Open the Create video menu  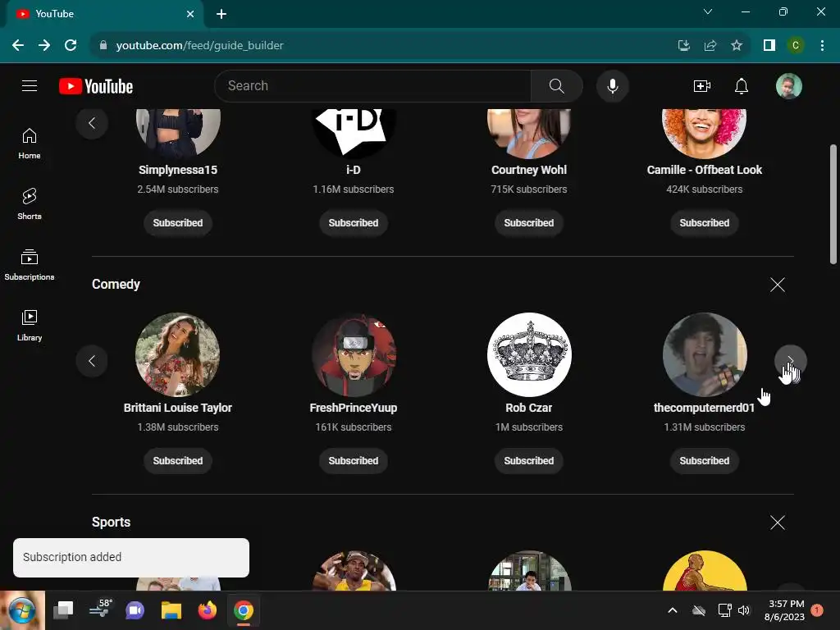tap(702, 85)
